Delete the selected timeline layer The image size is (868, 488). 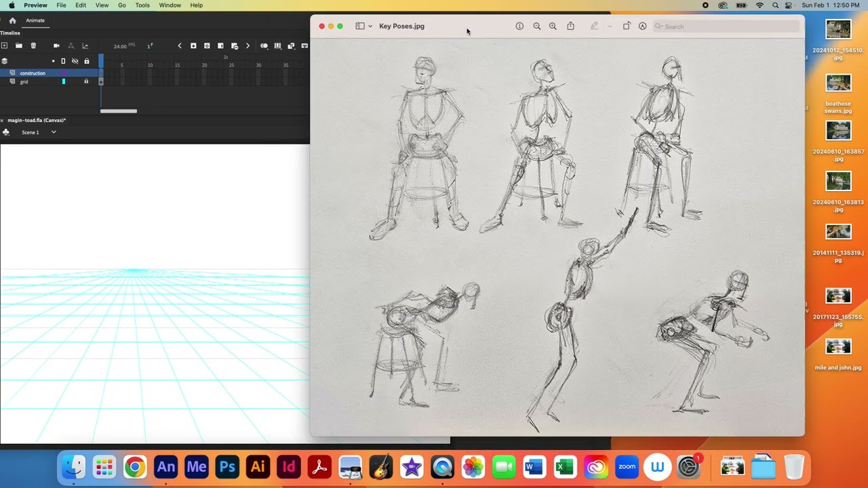(x=33, y=45)
